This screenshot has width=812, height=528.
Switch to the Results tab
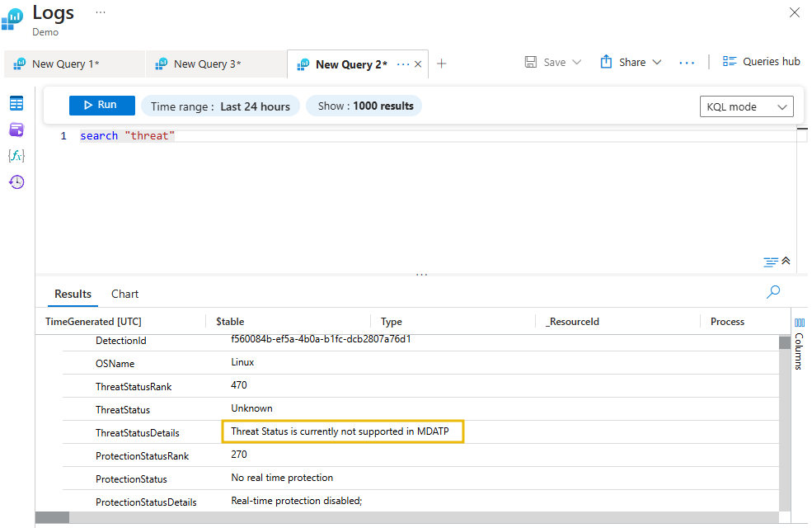(73, 294)
